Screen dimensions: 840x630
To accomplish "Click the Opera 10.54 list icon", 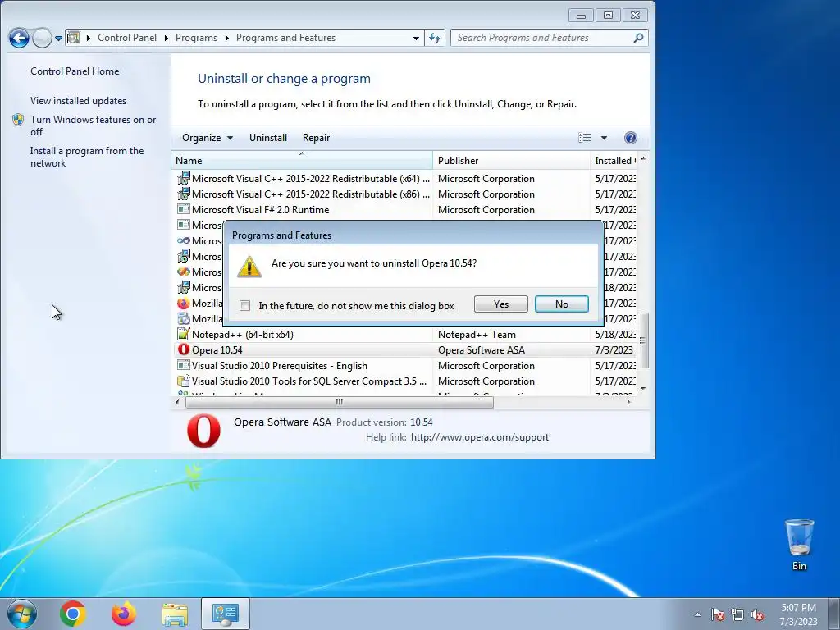I will tap(184, 349).
